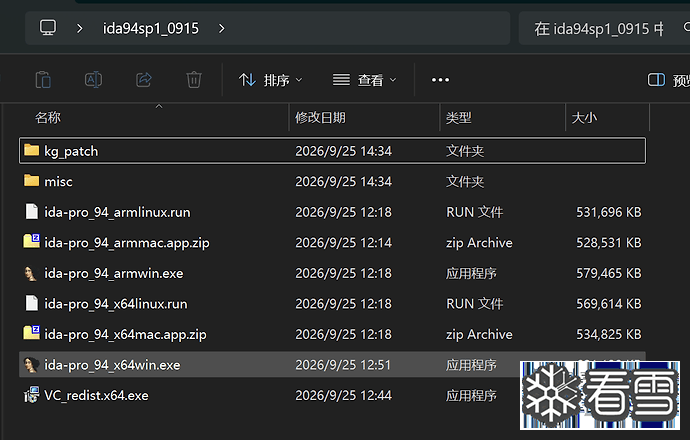Sort by the 名称 column header
Image resolution: width=690 pixels, height=440 pixels.
[48, 117]
